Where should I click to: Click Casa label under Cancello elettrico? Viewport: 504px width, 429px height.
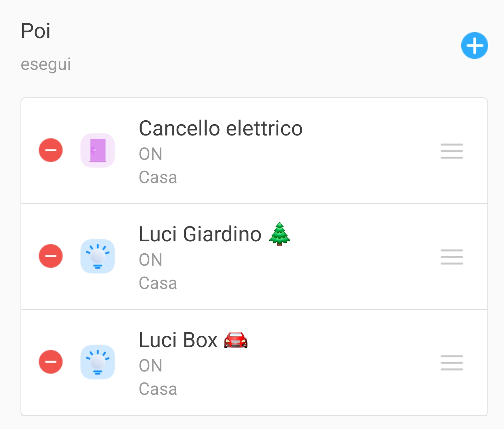pos(158,177)
